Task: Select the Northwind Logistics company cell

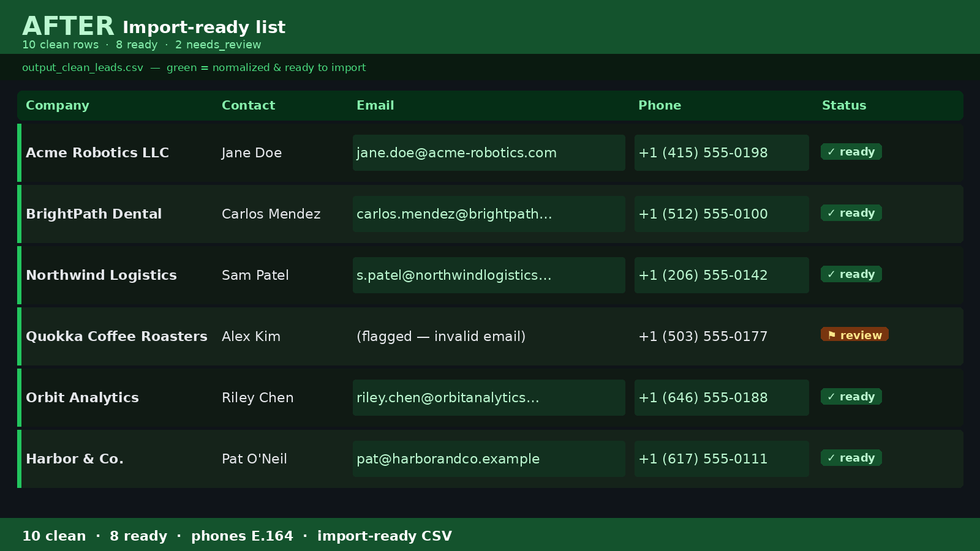Action: (x=101, y=275)
